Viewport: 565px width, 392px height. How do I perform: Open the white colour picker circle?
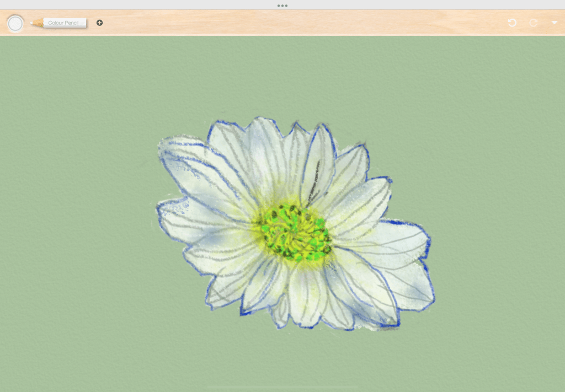pyautogui.click(x=15, y=23)
